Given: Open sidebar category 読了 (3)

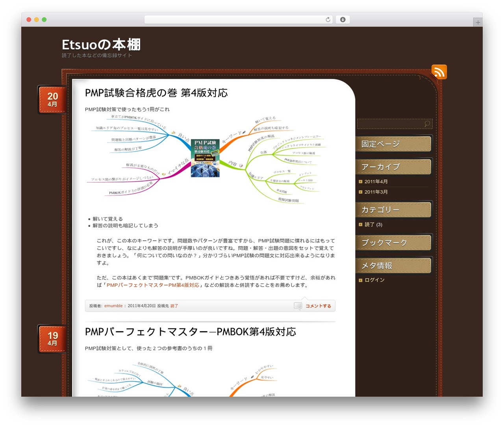Looking at the screenshot, I should (x=373, y=225).
